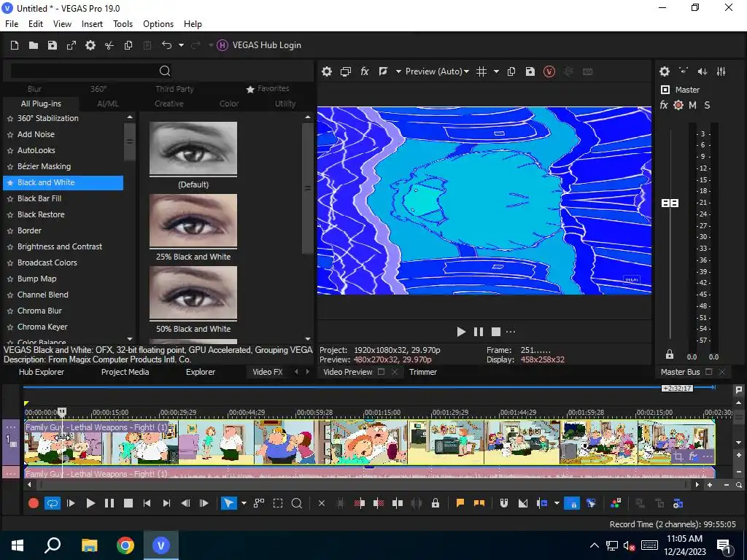Expand the Split Screen View dropdown arrow
Viewport: 747px width, 560px height.
click(x=398, y=71)
